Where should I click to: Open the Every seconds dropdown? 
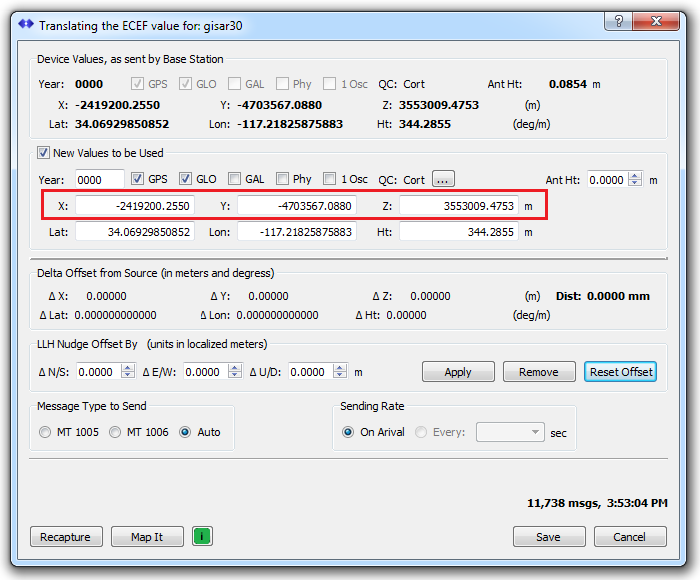pyautogui.click(x=510, y=432)
